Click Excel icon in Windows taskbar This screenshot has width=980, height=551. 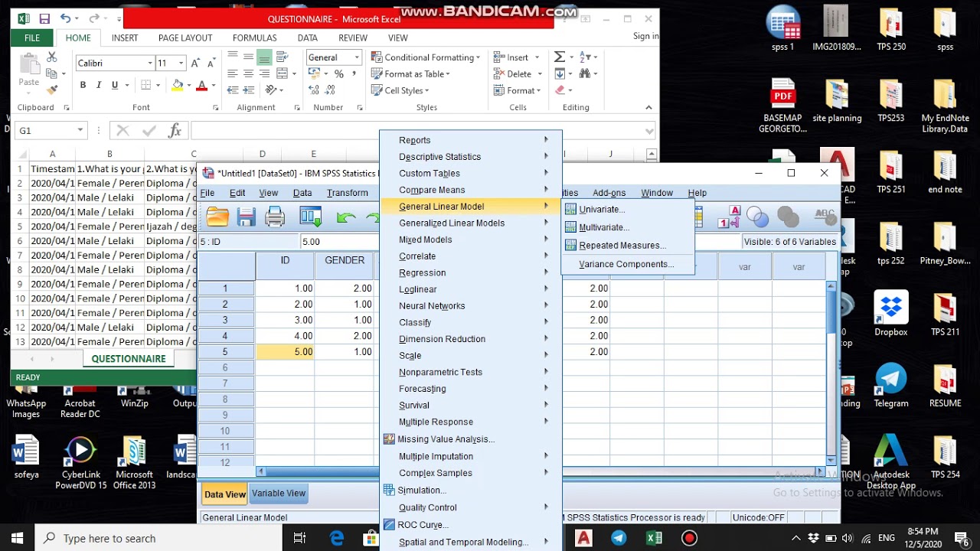tap(654, 538)
